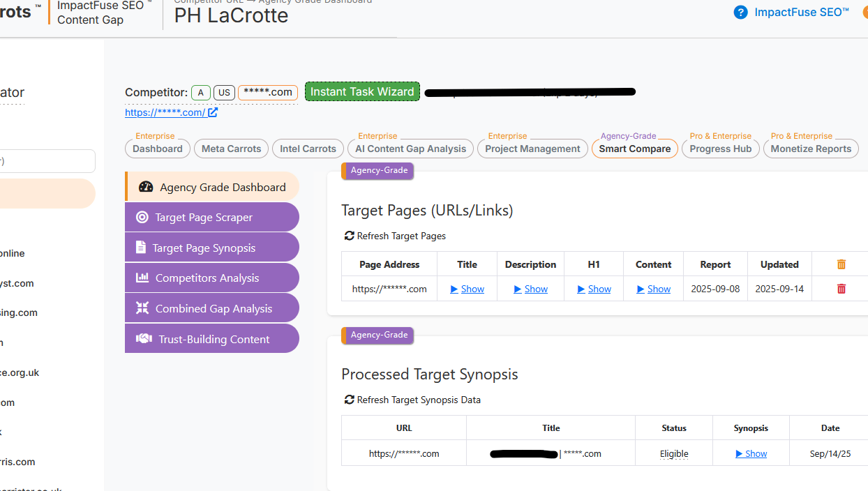This screenshot has height=491, width=868.
Task: Click the search input in the left sidebar
Action: point(47,161)
